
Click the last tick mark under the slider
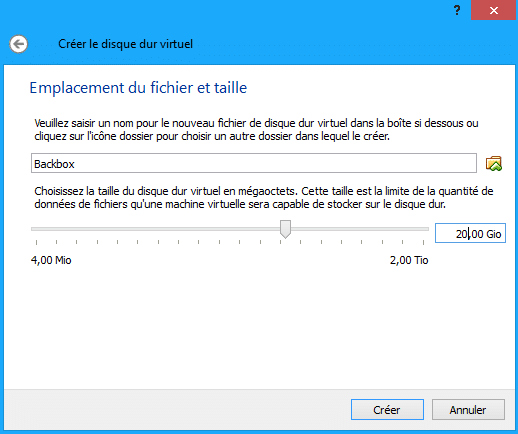pyautogui.click(x=423, y=242)
